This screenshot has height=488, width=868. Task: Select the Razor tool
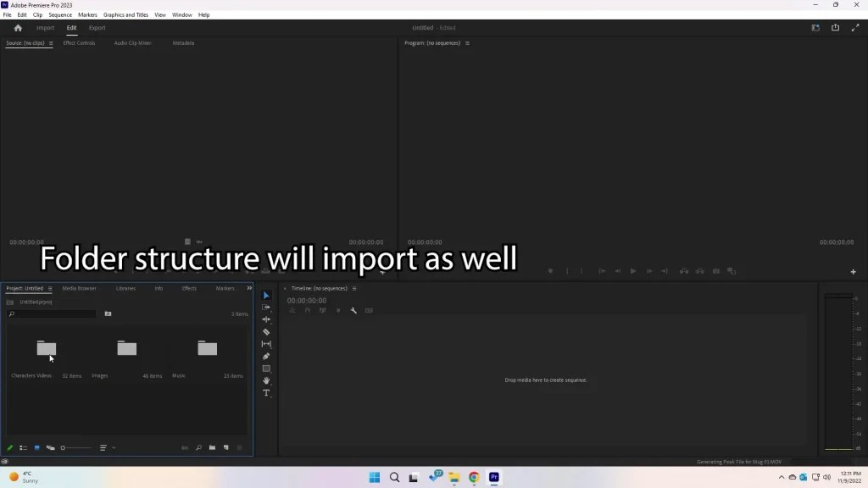coord(265,331)
